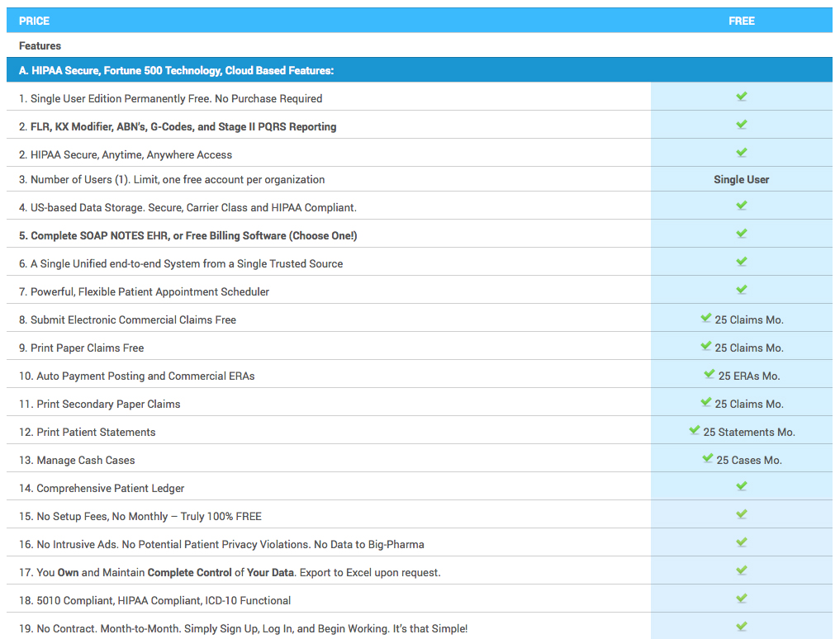Screen dimensions: 840x639
Task: Click text '10. Auto Payment Posting and Commercial ERAs'
Action: (136, 376)
